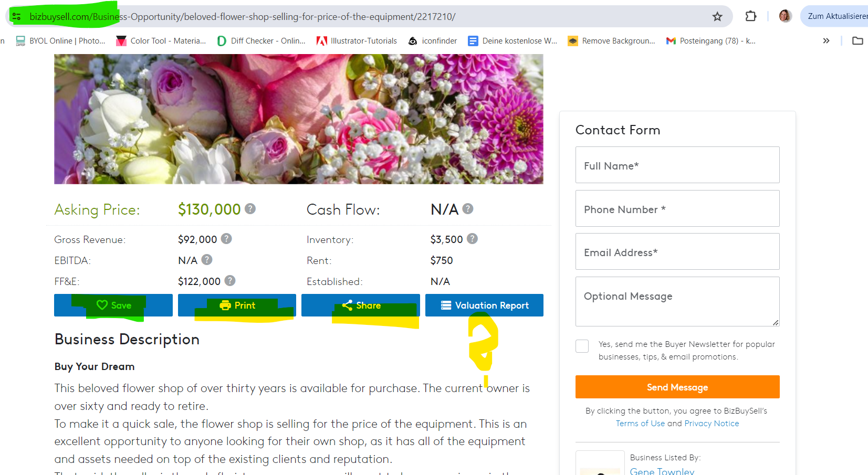This screenshot has width=868, height=475.
Task: Show the Gross Revenue help tooltip icon
Action: pyautogui.click(x=226, y=238)
